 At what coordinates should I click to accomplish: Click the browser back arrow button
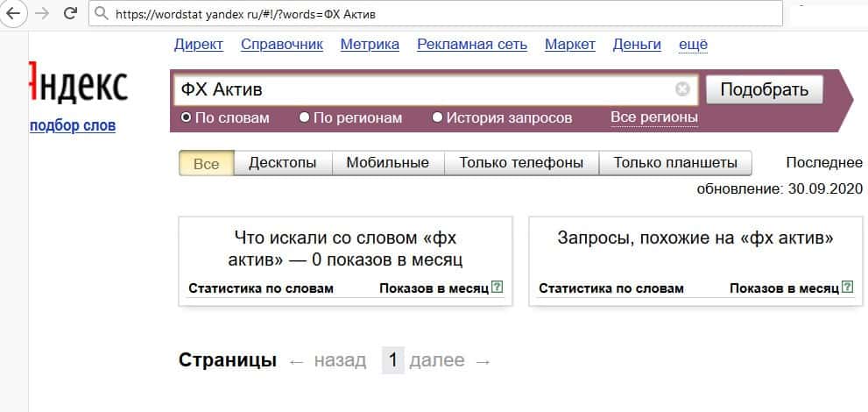pyautogui.click(x=13, y=13)
